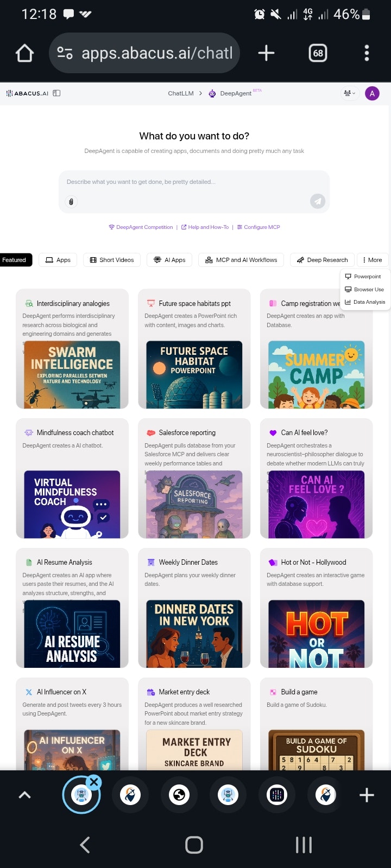Open the Salesforce Reporting thumbnail
This screenshot has height=868, width=391.
(x=194, y=504)
